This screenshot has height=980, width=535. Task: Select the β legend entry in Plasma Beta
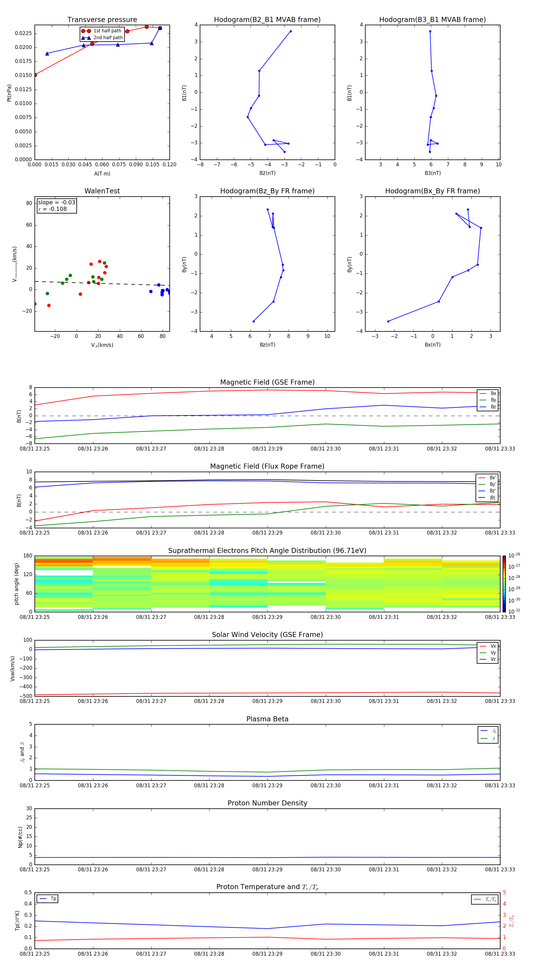(488, 739)
